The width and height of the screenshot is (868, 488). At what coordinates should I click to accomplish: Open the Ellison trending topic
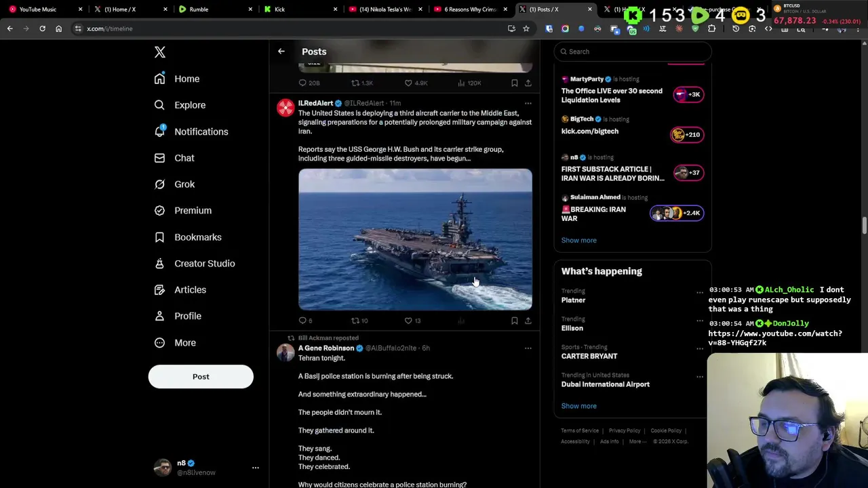point(572,328)
